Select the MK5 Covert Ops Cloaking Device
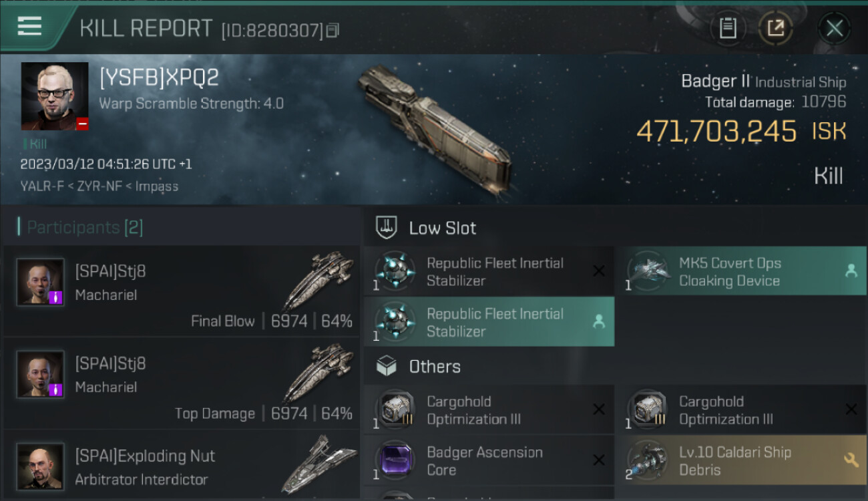This screenshot has width=868, height=501. [x=740, y=272]
